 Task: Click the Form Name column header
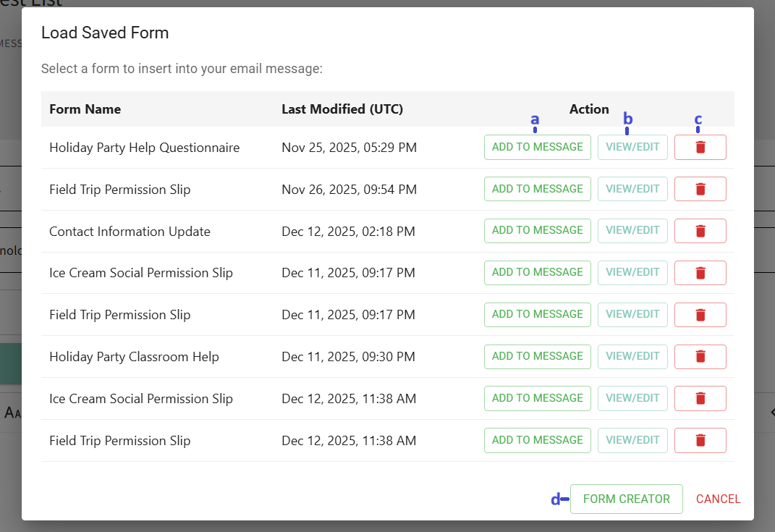coord(85,109)
